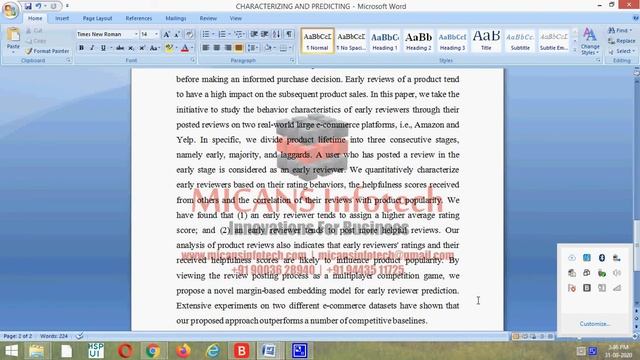Click the muted speaker volume tray icon

pos(617,273)
